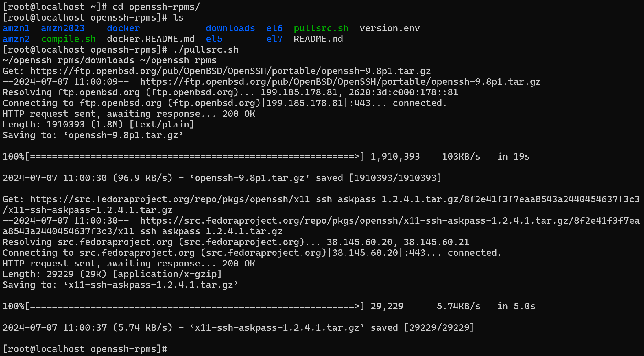This screenshot has height=356, width=644.
Task: Click the green compile.sh script name
Action: coord(68,39)
